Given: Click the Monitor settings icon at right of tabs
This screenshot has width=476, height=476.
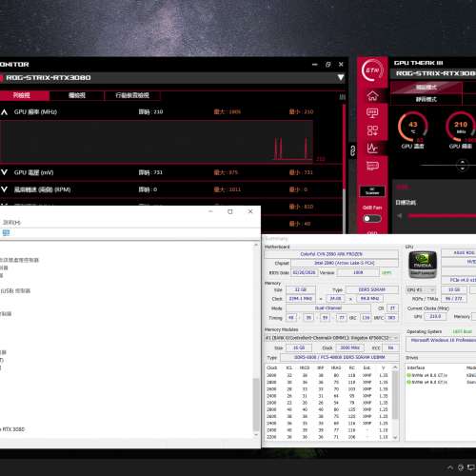Looking at the screenshot, I should click(343, 97).
